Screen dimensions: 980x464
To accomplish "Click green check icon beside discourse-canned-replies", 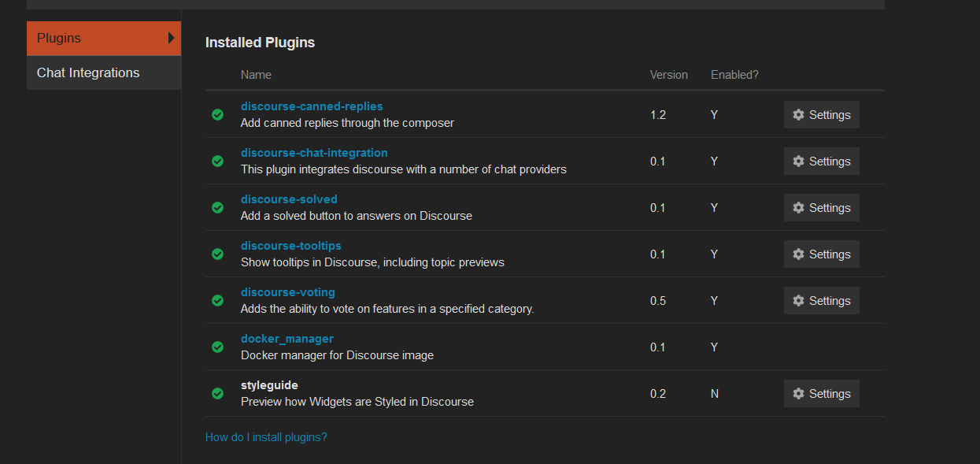I will click(x=217, y=115).
